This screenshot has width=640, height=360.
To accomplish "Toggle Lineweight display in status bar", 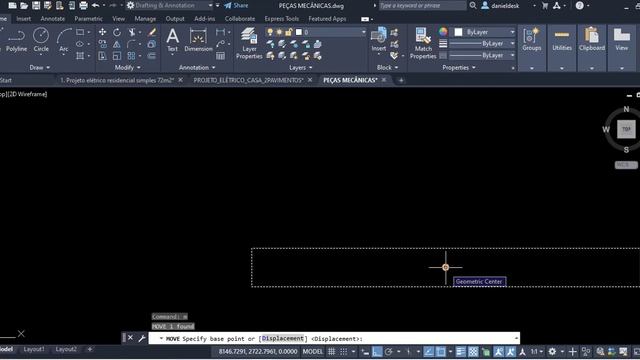I will pyautogui.click(x=460, y=351).
